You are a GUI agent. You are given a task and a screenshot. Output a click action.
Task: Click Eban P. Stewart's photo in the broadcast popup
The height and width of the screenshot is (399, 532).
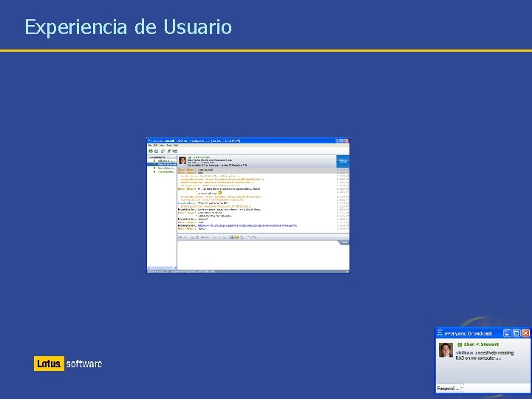pos(446,349)
